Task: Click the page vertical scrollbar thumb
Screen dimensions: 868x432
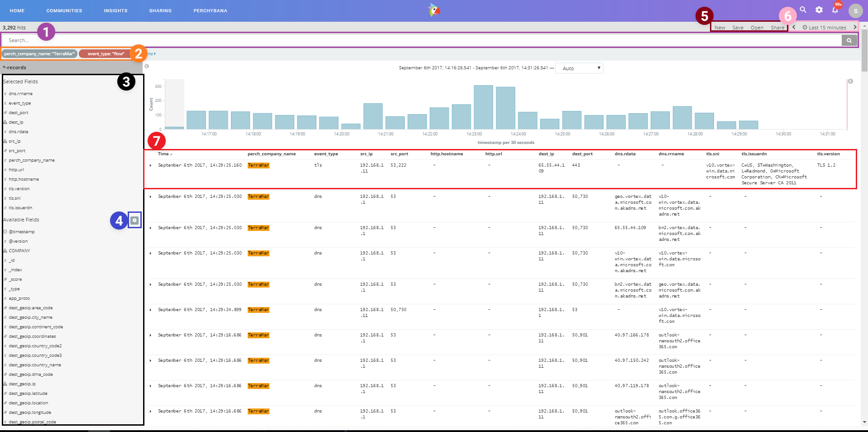Action: (864, 51)
